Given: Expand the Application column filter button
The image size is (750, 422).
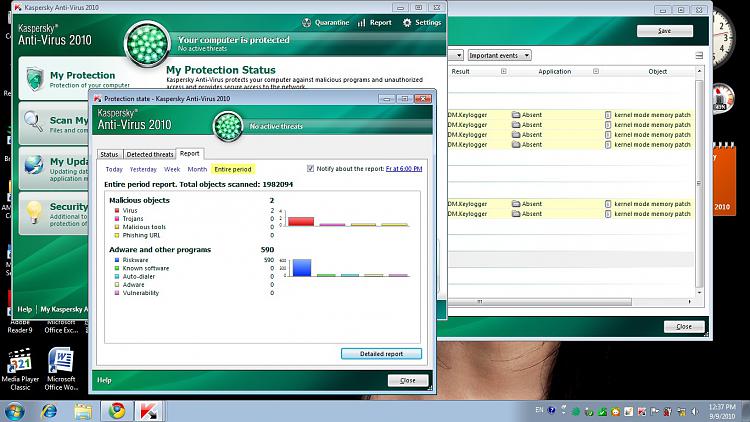Looking at the screenshot, I should tap(596, 71).
